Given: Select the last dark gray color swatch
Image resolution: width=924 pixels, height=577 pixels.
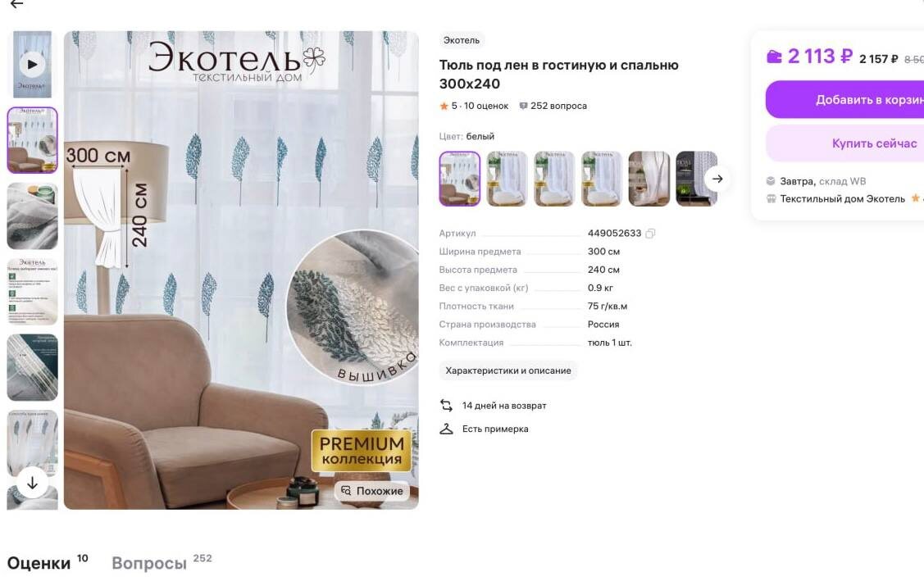Looking at the screenshot, I should point(696,179).
